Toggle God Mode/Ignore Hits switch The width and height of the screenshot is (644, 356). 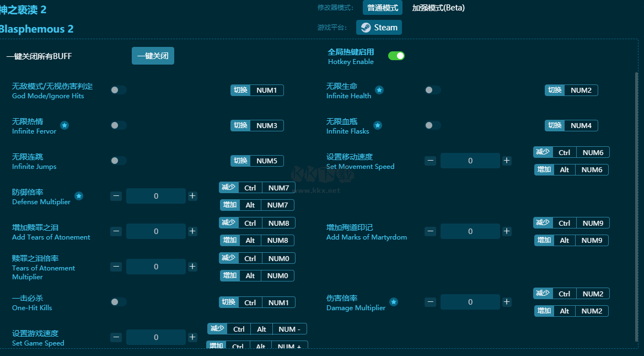[x=119, y=90]
